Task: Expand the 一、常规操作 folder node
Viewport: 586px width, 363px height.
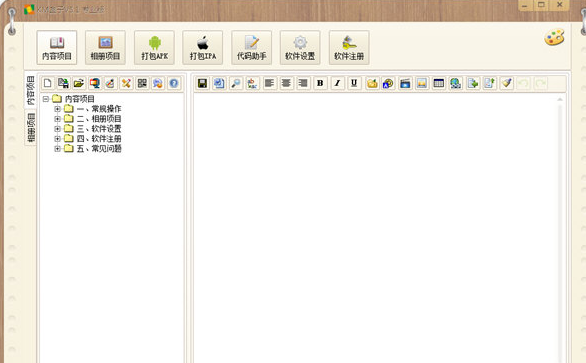Action: pos(57,109)
